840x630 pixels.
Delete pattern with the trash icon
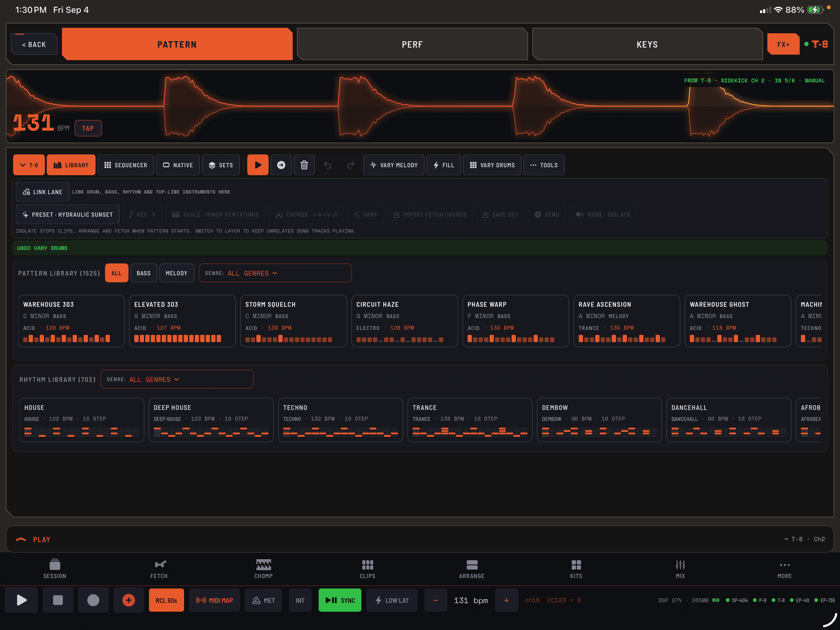[304, 165]
